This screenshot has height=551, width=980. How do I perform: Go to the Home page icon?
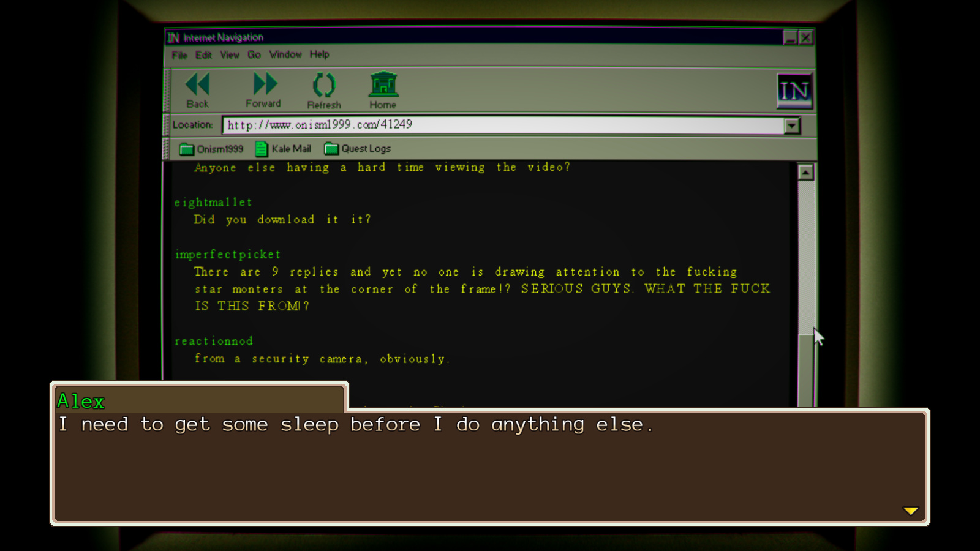click(383, 84)
